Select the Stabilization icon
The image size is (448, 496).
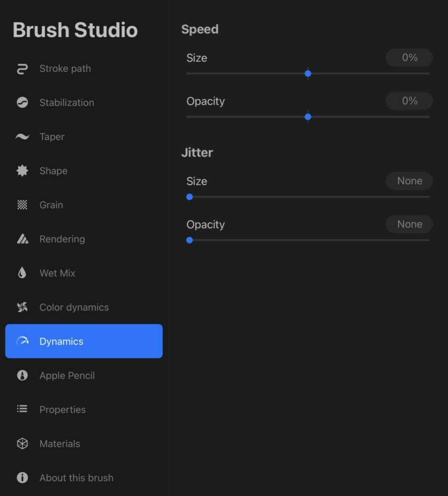tap(22, 103)
